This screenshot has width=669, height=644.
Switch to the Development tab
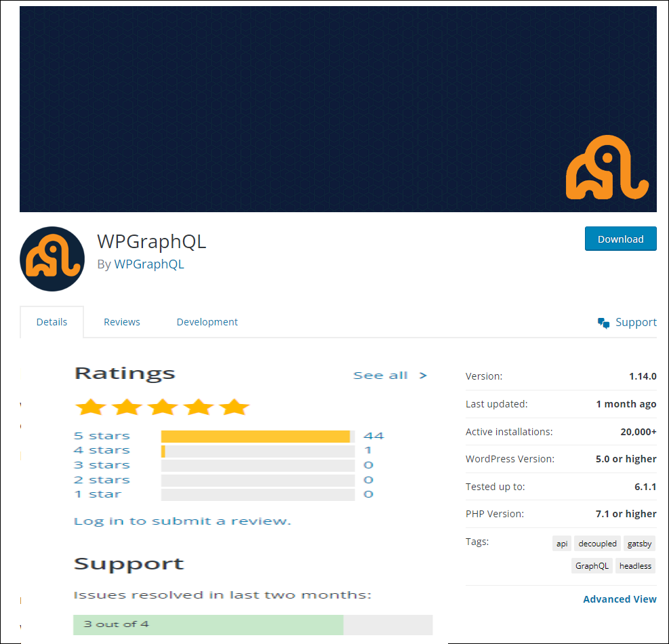pos(207,322)
